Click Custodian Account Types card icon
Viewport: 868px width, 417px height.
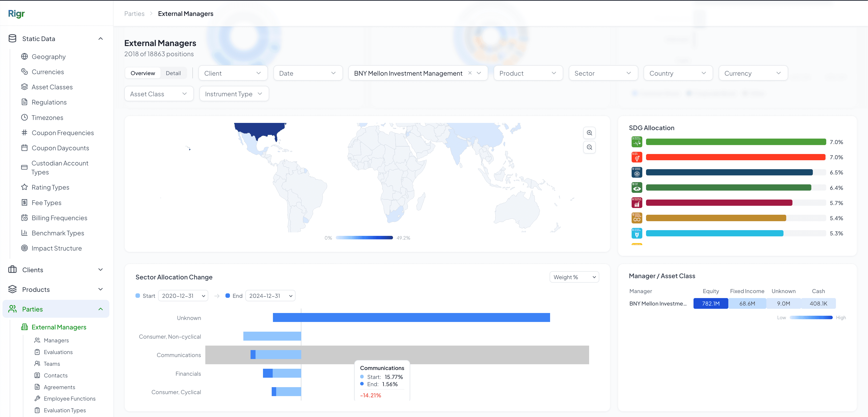24,167
